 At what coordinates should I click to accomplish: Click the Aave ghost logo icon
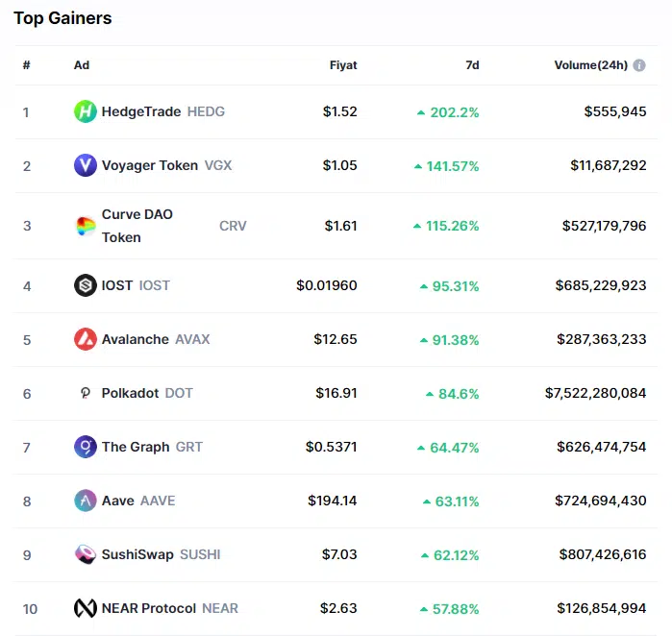[x=86, y=501]
